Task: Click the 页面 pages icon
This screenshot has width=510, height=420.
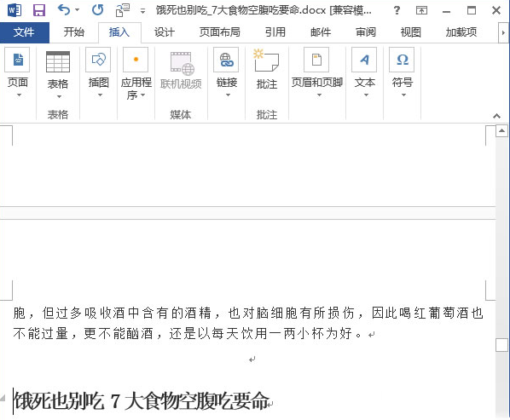Action: pyautogui.click(x=17, y=60)
